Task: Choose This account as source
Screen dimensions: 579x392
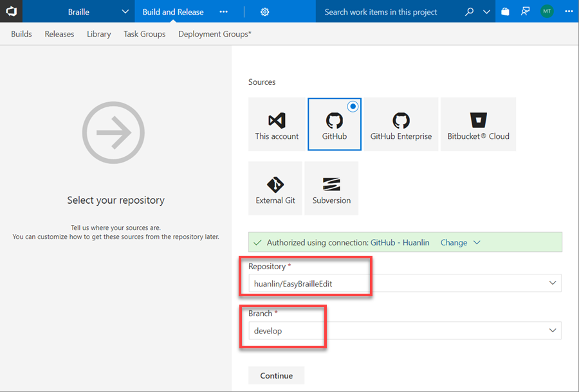Action: point(277,124)
